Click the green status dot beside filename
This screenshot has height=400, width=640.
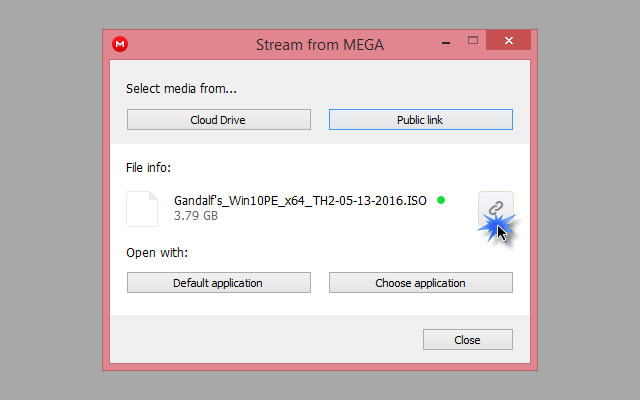point(441,200)
